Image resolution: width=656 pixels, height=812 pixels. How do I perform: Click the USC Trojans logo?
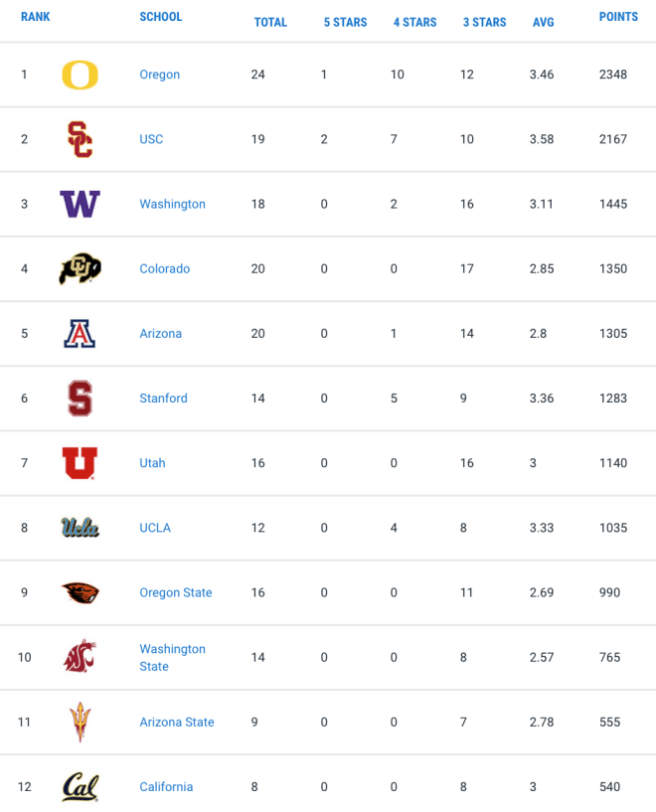[80, 139]
